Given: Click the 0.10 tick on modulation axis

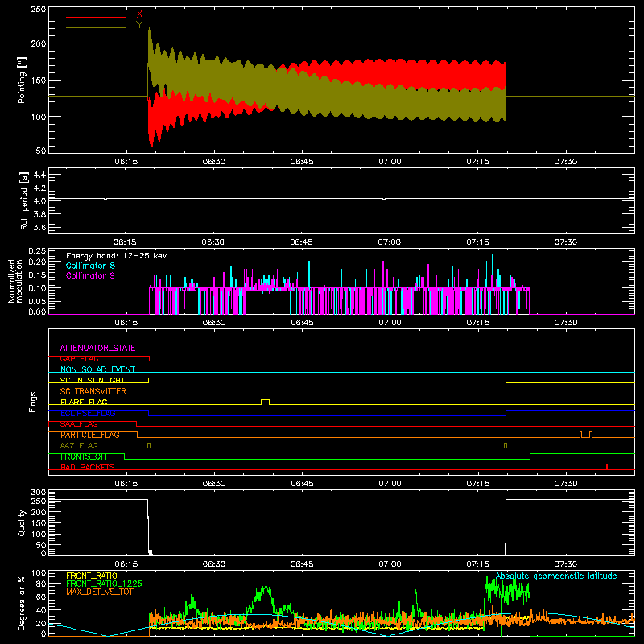Looking at the screenshot, I should point(37,288).
